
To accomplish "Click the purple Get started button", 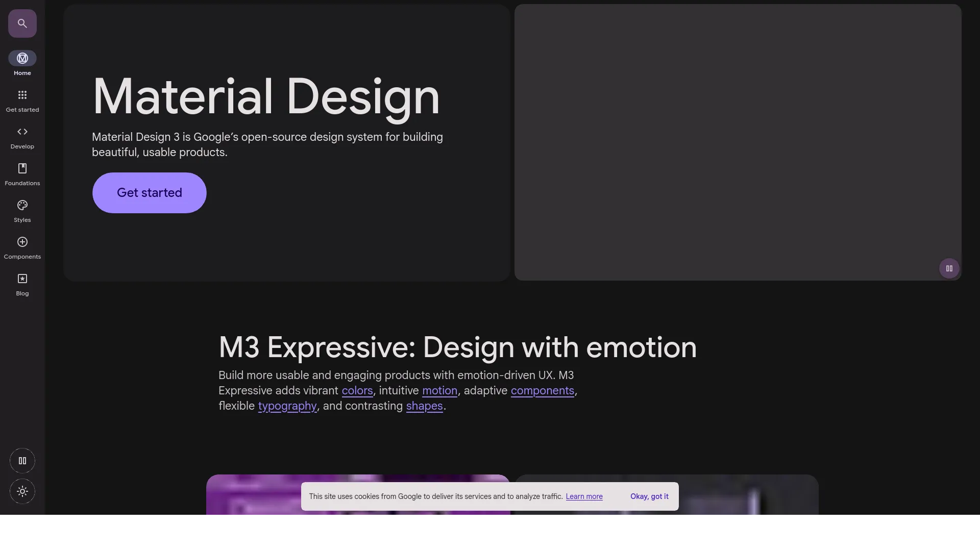I will [150, 193].
